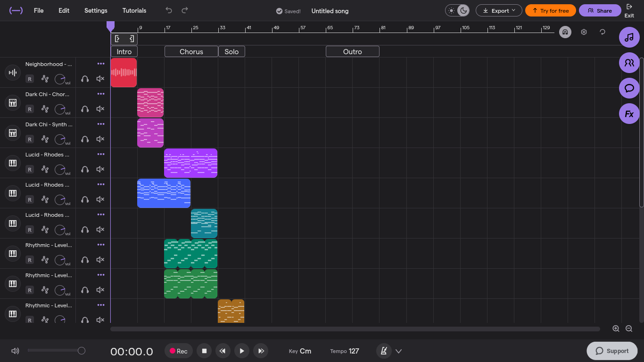This screenshot has width=644, height=362.
Task: Expand the metronome options chevron
Action: [x=398, y=351]
